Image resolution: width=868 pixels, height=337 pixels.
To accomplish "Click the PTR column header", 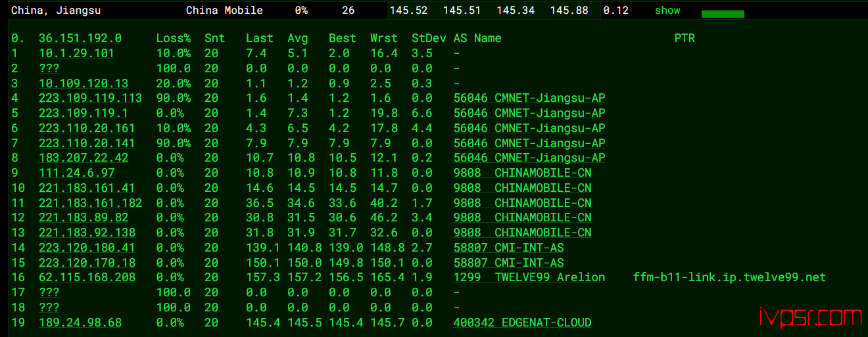I will [x=685, y=39].
